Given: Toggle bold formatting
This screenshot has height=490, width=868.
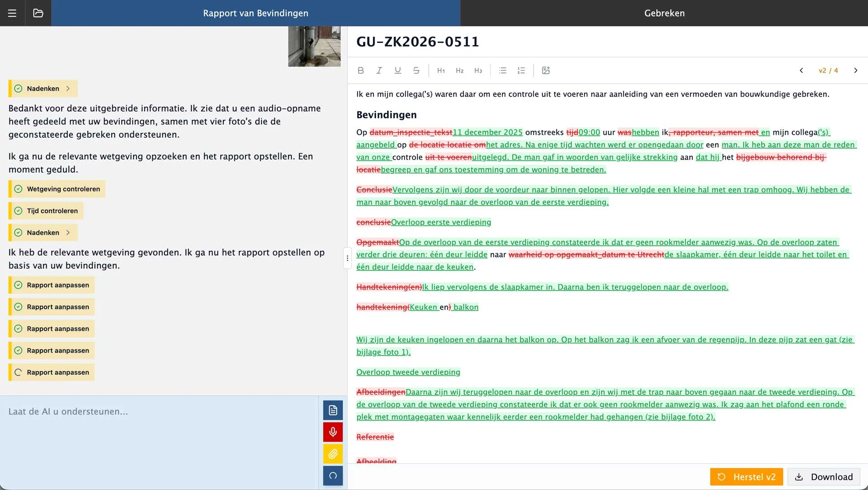Looking at the screenshot, I should coord(361,71).
